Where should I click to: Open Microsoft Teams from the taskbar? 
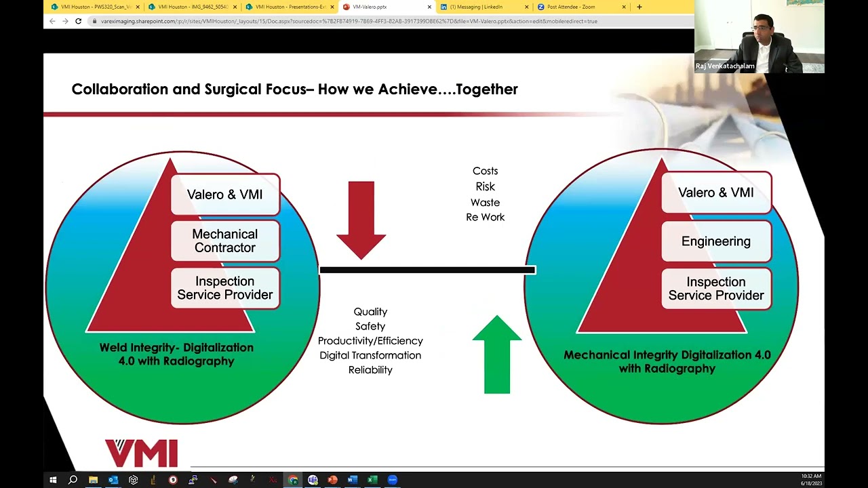pos(313,480)
